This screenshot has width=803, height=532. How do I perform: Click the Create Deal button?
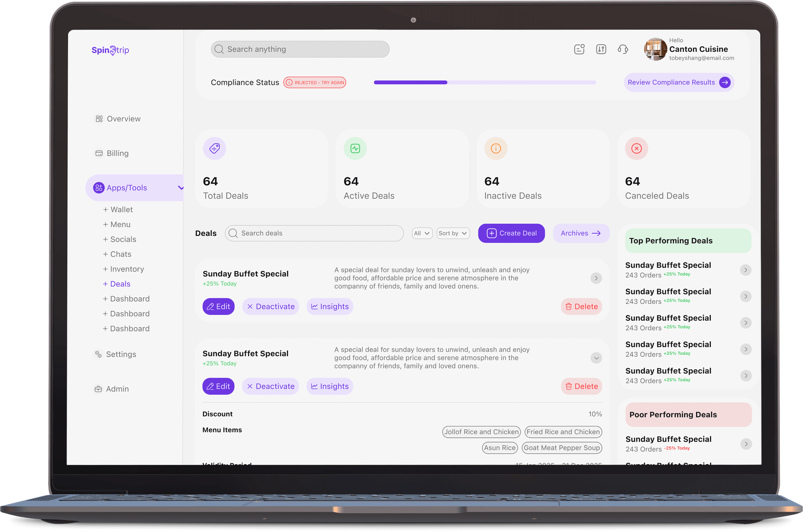(511, 233)
